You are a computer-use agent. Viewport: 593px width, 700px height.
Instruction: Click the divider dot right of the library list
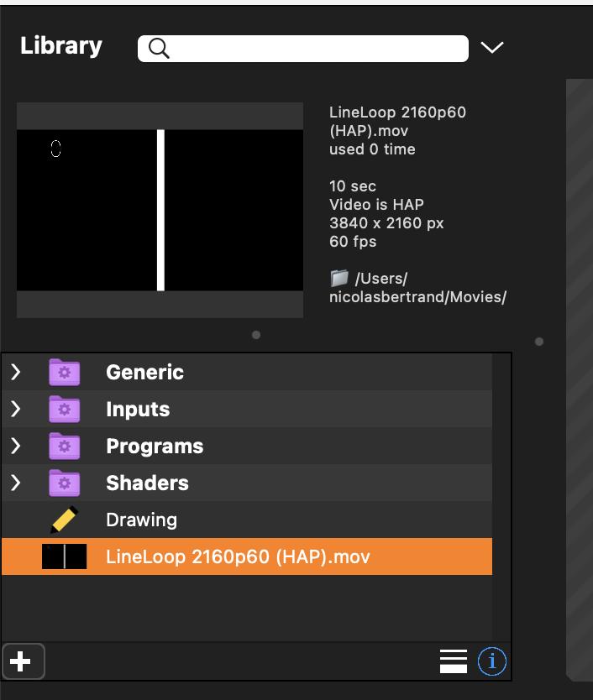coord(539,342)
